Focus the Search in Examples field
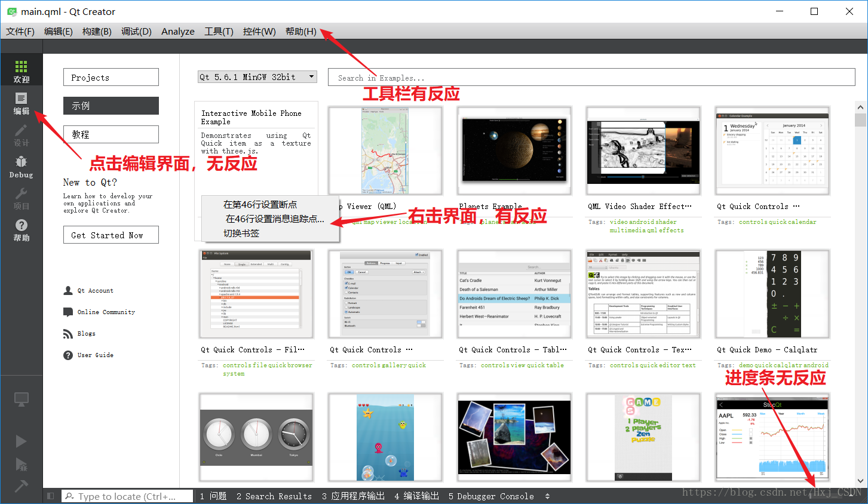This screenshot has height=504, width=868. click(x=591, y=77)
